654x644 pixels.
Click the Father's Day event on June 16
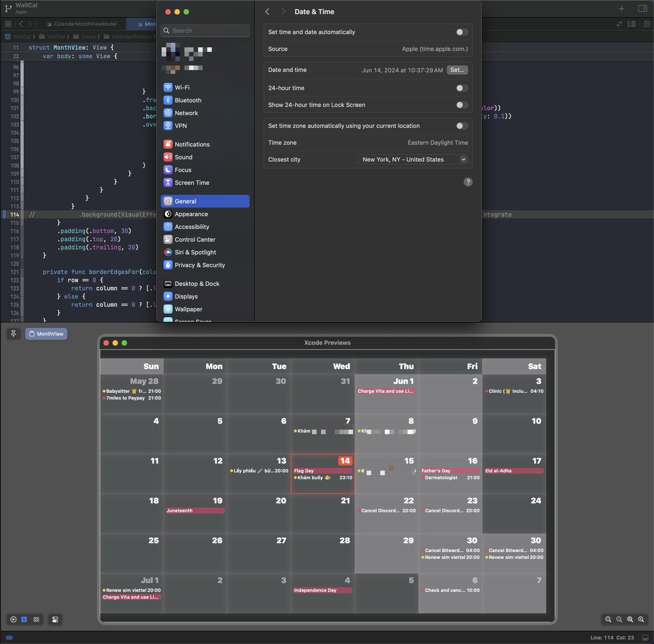point(450,471)
